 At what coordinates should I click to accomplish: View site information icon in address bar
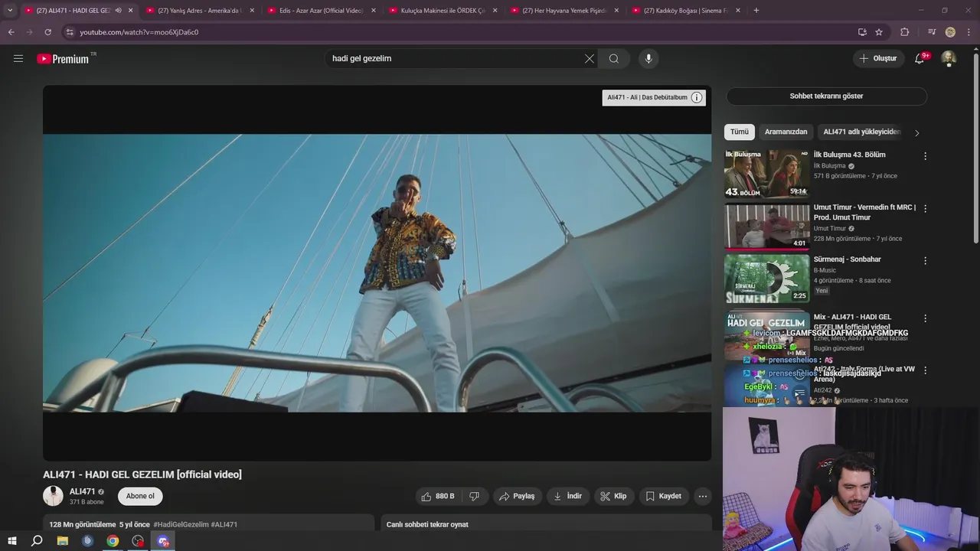click(x=70, y=32)
